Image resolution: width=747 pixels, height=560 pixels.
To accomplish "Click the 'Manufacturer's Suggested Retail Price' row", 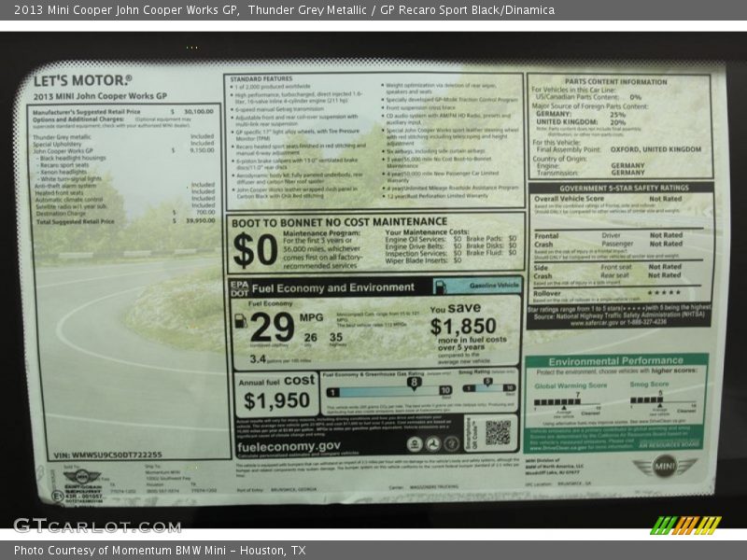I will click(123, 111).
